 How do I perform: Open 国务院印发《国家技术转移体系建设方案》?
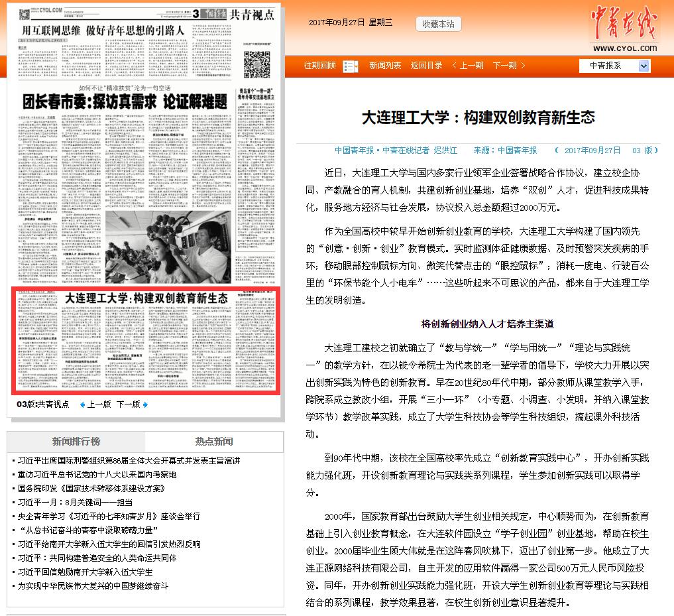(91, 488)
